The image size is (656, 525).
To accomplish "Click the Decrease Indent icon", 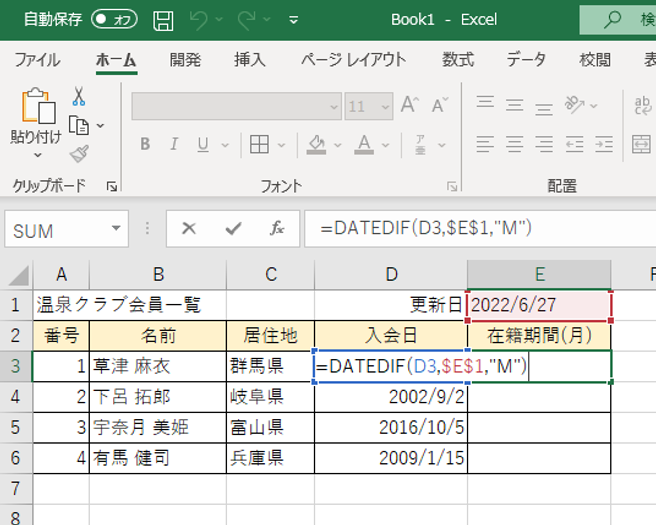I will (574, 144).
